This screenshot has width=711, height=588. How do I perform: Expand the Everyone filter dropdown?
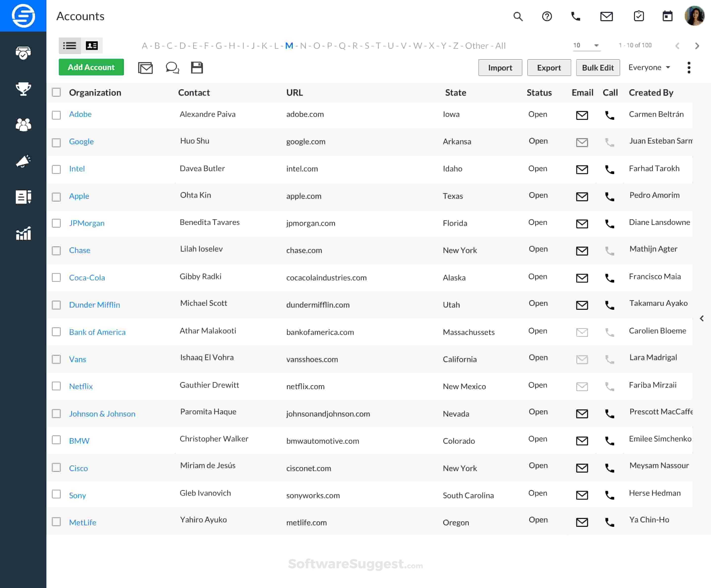click(x=649, y=67)
